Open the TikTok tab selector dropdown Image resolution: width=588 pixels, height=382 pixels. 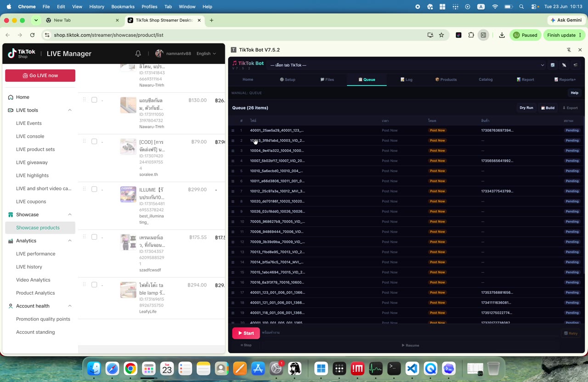[407, 65]
